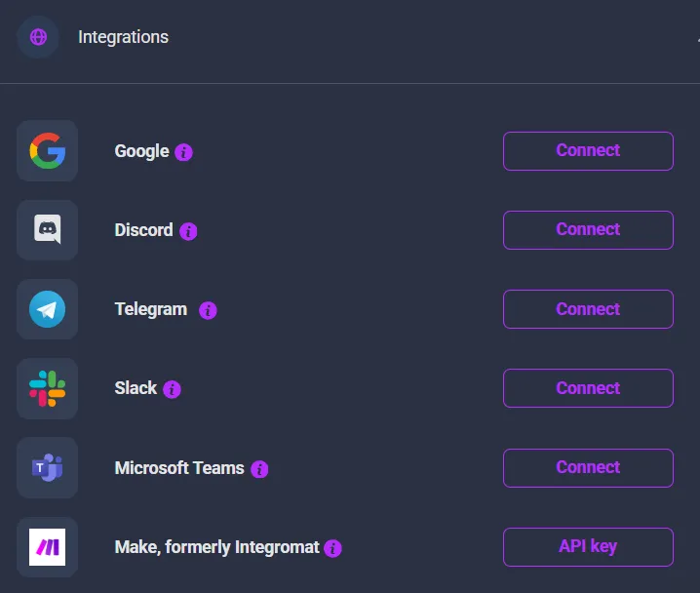Click the Integrations globe icon

[x=38, y=37]
